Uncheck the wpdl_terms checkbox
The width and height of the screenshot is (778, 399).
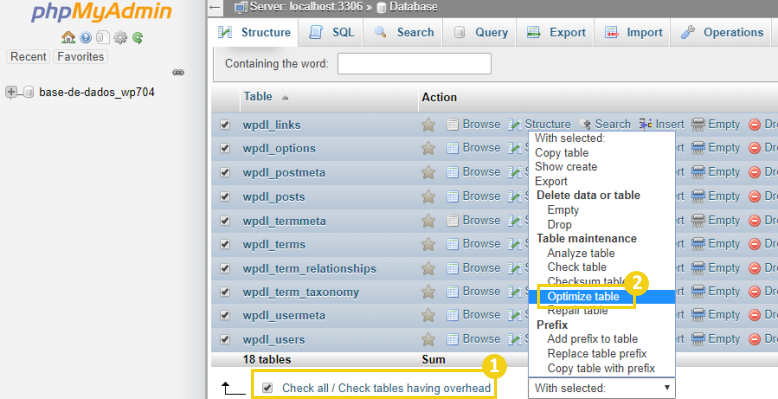point(225,244)
